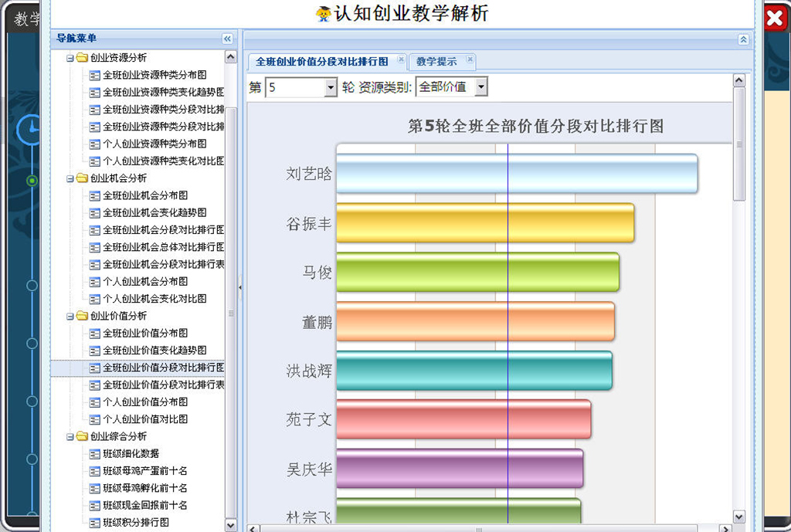Open 个人创业价值对比图 in the tree
This screenshot has width=791, height=532.
[x=144, y=419]
